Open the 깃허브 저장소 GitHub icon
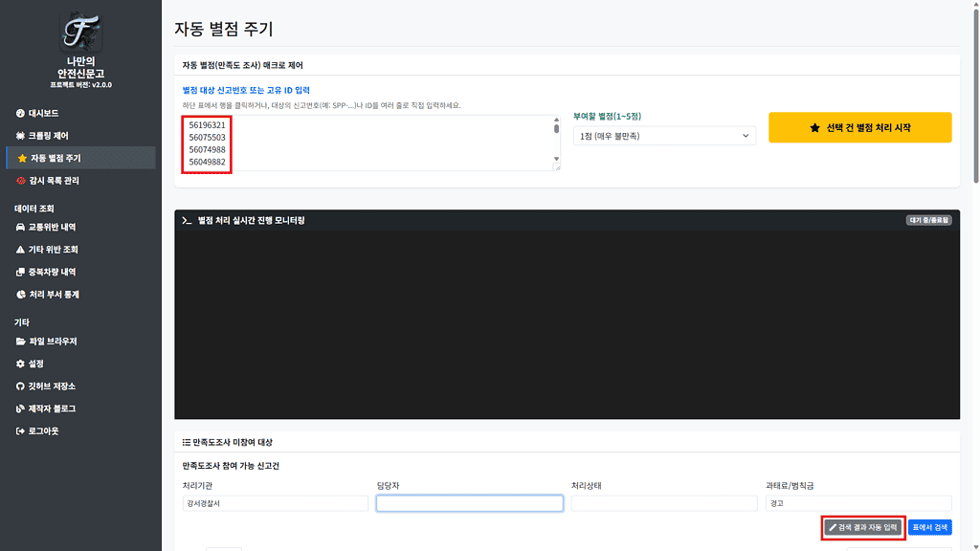This screenshot has width=980, height=551. 19,385
